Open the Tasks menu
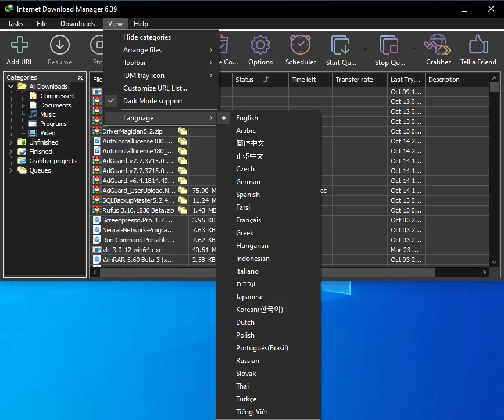 coord(16,24)
